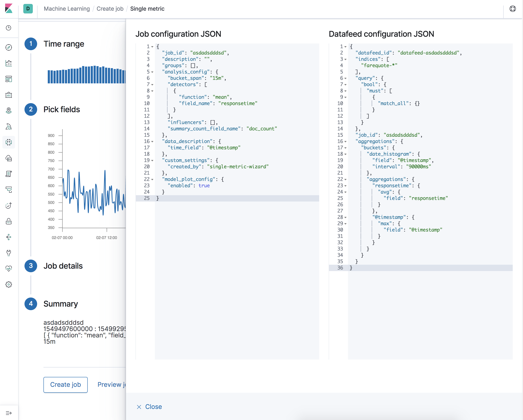This screenshot has width=523, height=420.
Task: Collapse analysis_config fold arrow on line 5
Action: point(152,72)
